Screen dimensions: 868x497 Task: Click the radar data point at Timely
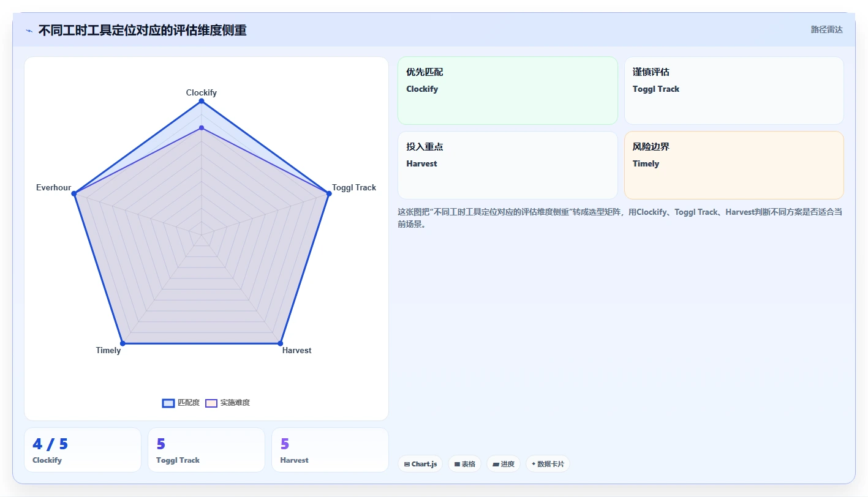(x=123, y=343)
